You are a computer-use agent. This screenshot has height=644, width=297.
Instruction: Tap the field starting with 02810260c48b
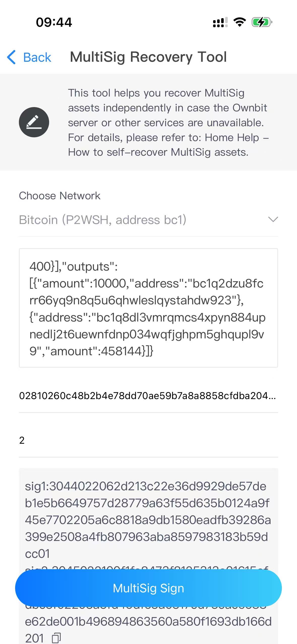click(x=148, y=396)
